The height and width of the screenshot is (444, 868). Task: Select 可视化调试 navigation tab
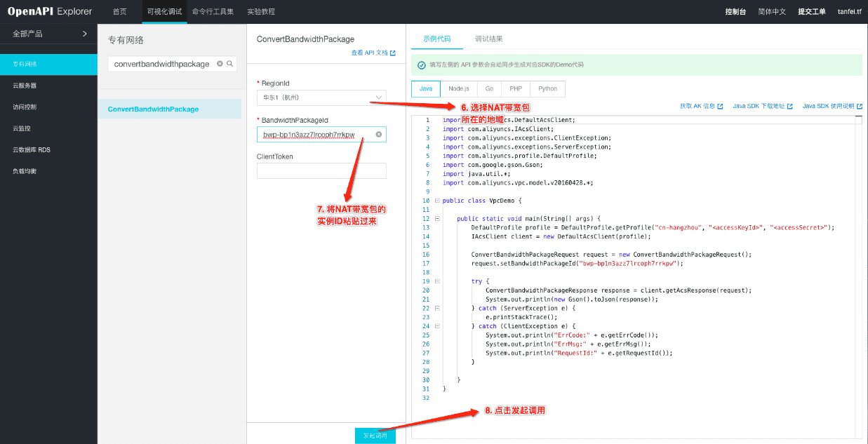click(x=164, y=12)
